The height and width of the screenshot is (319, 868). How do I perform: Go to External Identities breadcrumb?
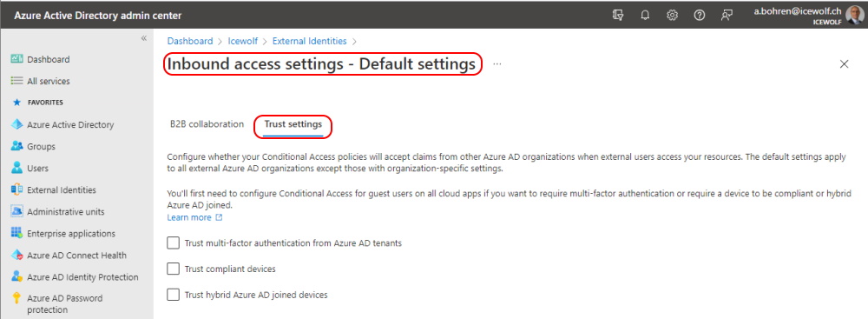click(x=310, y=41)
